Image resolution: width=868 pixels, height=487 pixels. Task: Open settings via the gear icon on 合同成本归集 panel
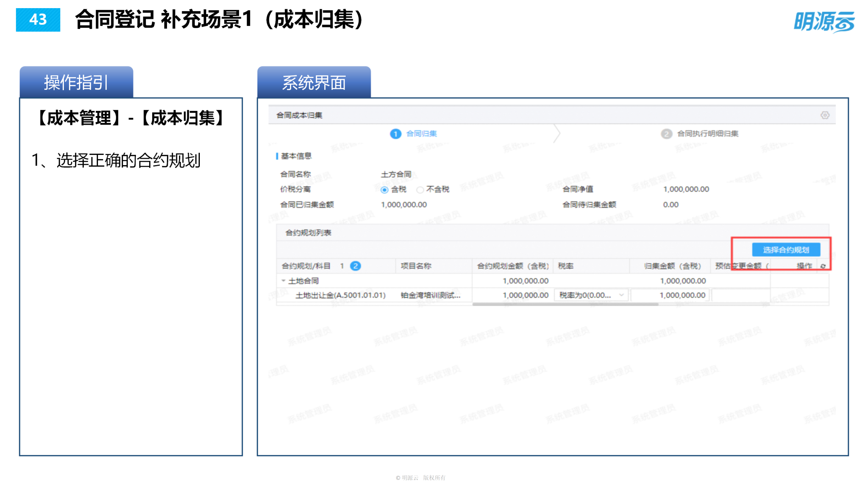(826, 115)
